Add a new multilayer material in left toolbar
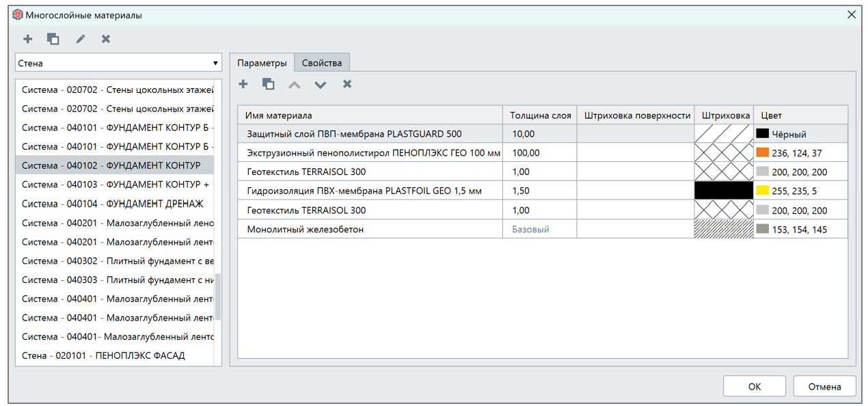 (28, 39)
